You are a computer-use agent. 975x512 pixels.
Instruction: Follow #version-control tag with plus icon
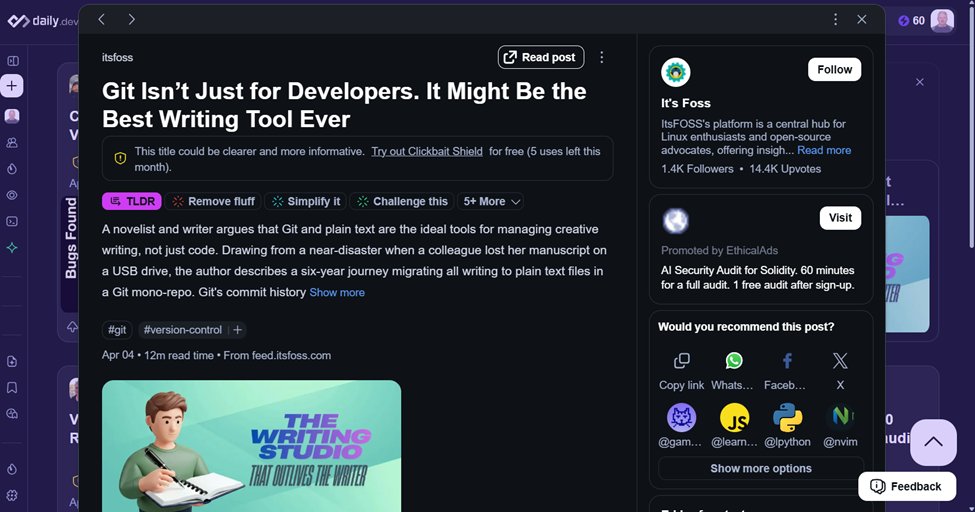coord(238,330)
